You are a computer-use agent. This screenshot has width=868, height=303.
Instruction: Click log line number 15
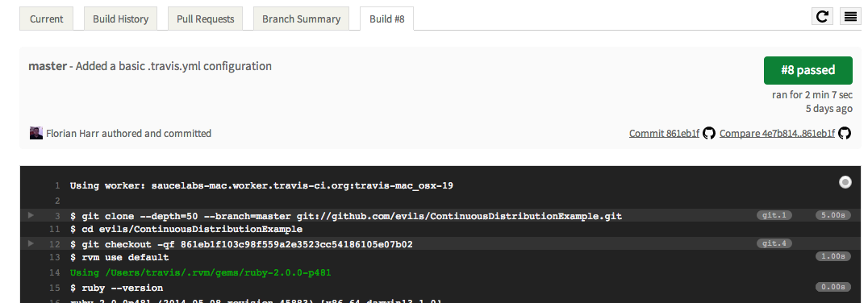[54, 288]
